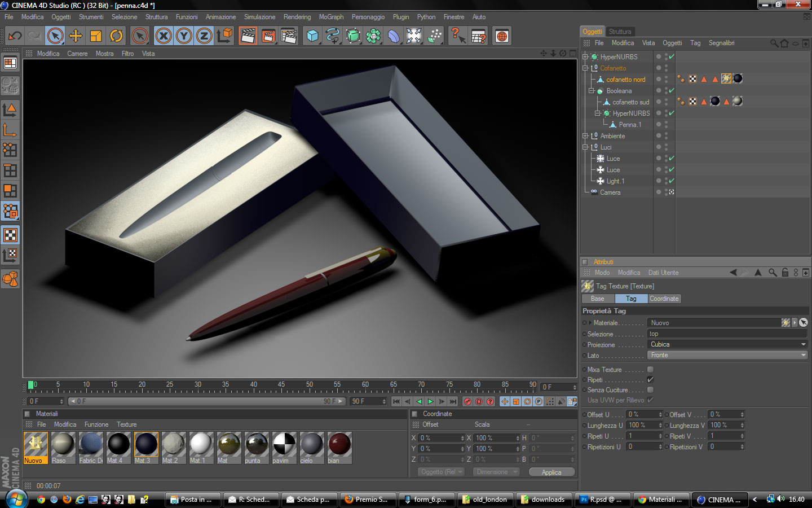The width and height of the screenshot is (812, 508).
Task: Open Firefox 'Premio S...' taskbar window
Action: 367,500
